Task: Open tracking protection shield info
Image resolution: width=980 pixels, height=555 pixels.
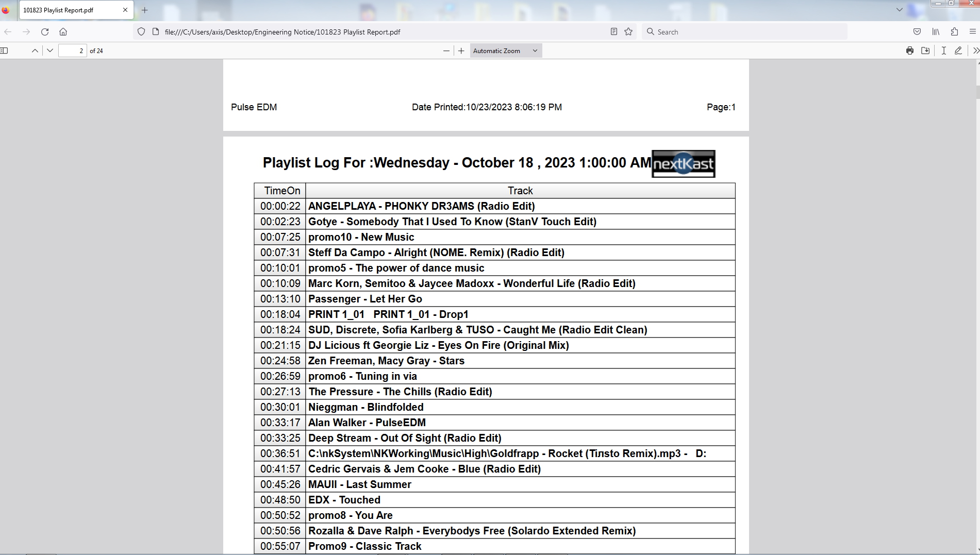Action: click(x=141, y=32)
